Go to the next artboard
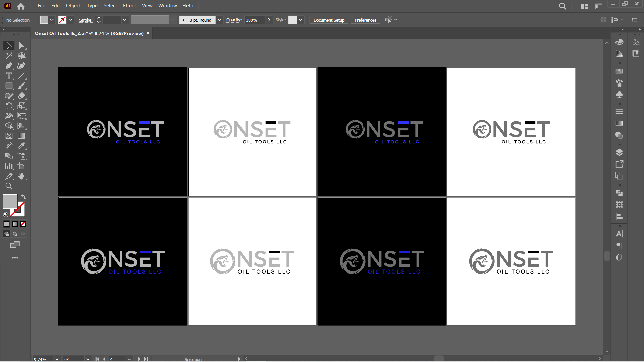Screen dimensions: 644x362 (139, 359)
